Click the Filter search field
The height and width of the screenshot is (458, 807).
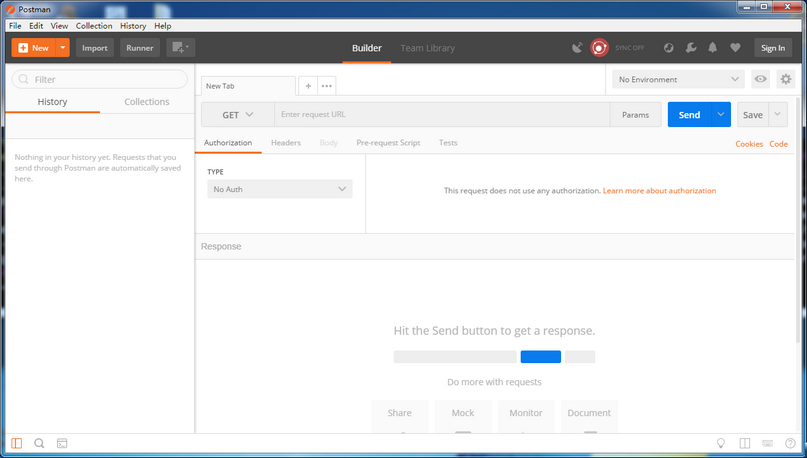(x=100, y=79)
